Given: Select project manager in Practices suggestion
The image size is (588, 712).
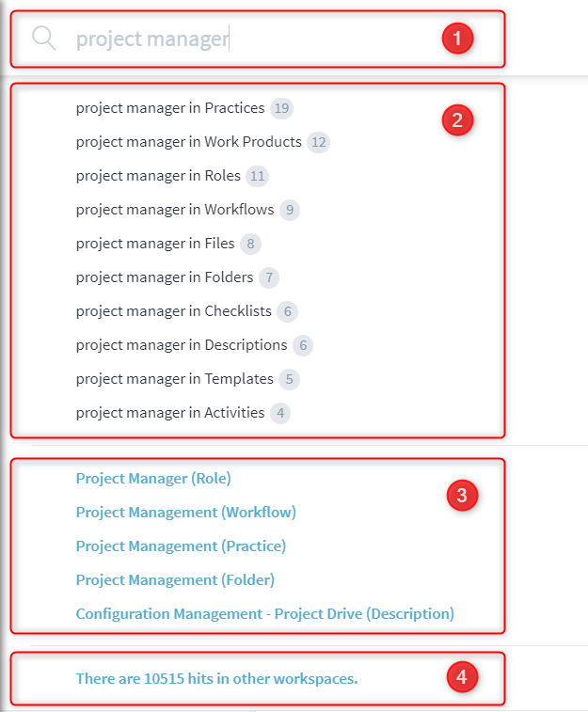Looking at the screenshot, I should tap(170, 108).
